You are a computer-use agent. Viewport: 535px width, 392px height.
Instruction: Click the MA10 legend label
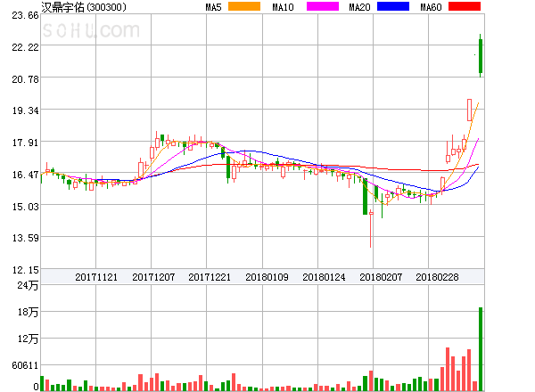(x=283, y=7)
